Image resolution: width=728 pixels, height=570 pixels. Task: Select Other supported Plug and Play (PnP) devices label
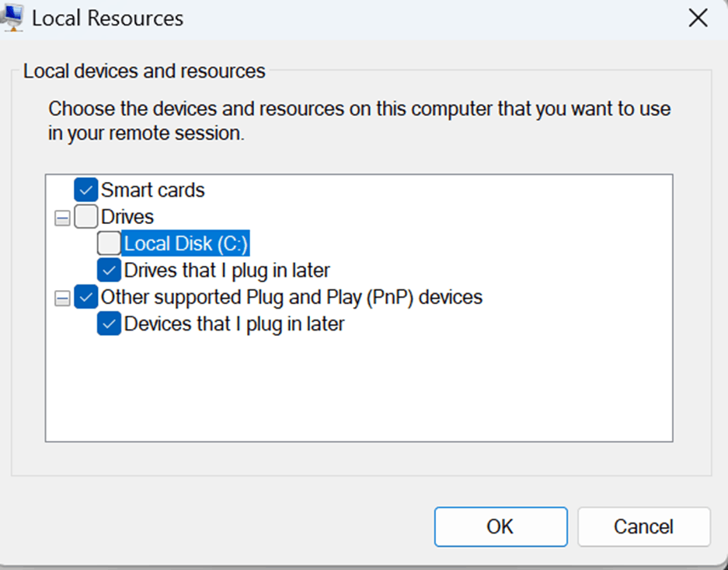(x=291, y=297)
